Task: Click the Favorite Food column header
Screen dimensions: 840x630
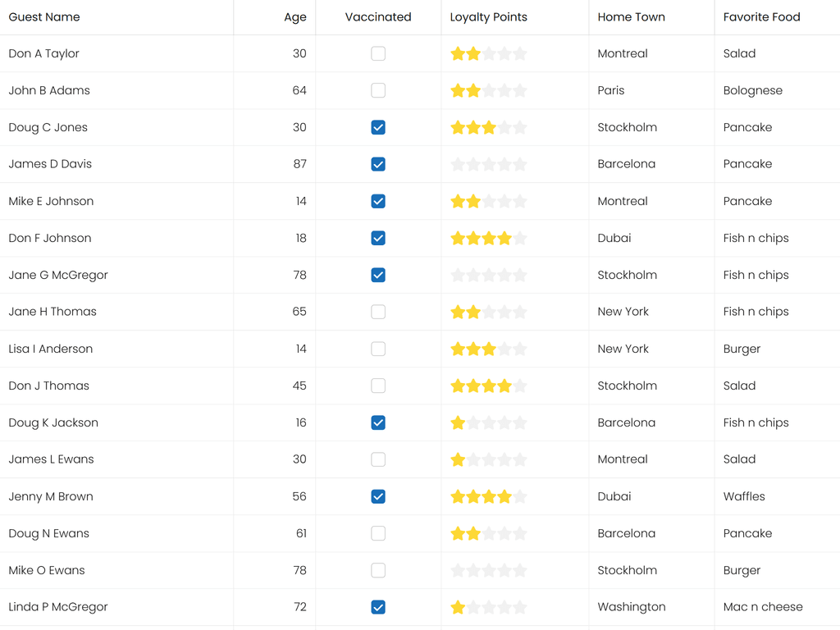Action: [761, 17]
